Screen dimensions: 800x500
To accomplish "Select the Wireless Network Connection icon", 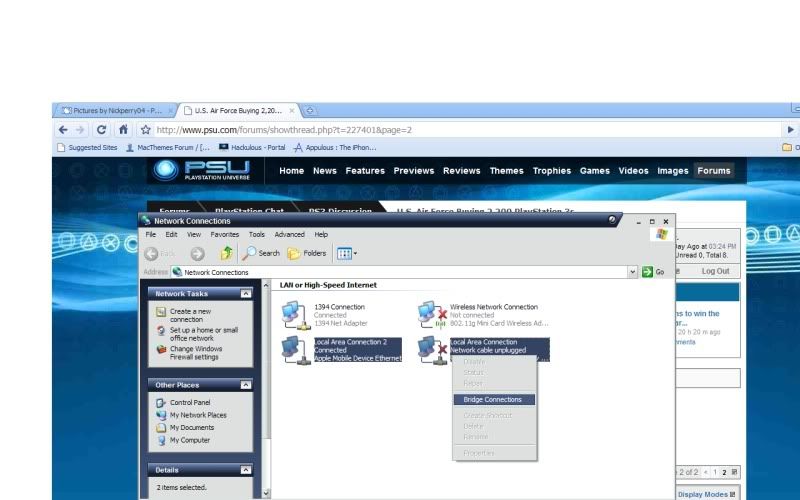I will (431, 315).
